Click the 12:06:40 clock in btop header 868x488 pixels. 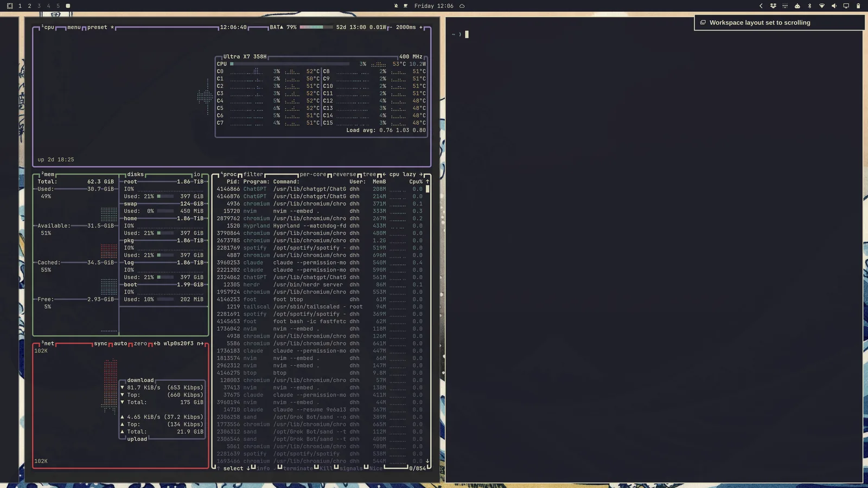233,27
